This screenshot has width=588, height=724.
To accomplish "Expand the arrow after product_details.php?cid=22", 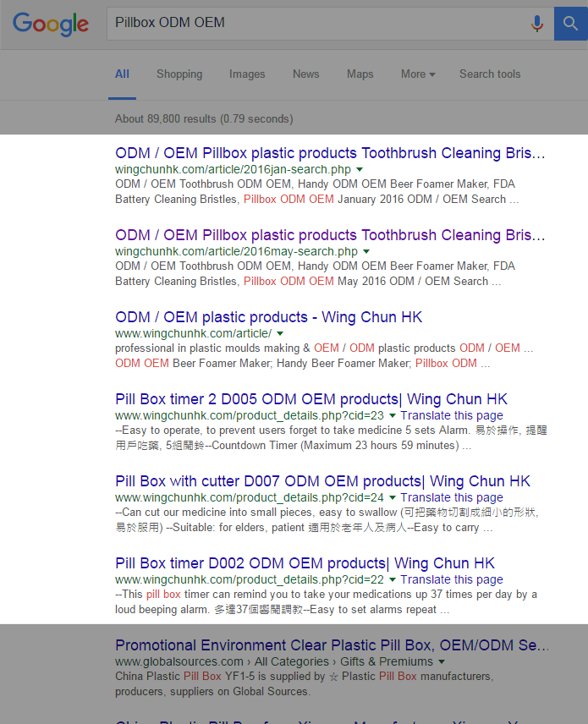I will (393, 579).
